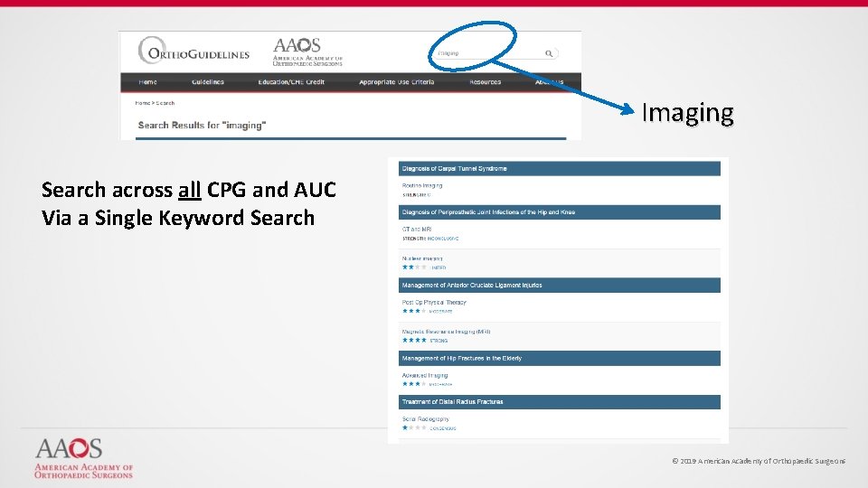Open Hip Fractures in the Elderly header

pos(559,359)
